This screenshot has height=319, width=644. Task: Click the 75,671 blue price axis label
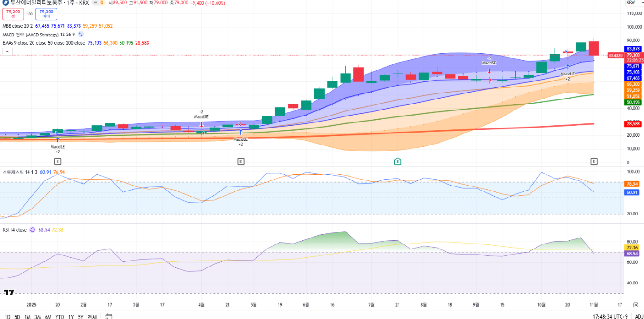(633, 66)
